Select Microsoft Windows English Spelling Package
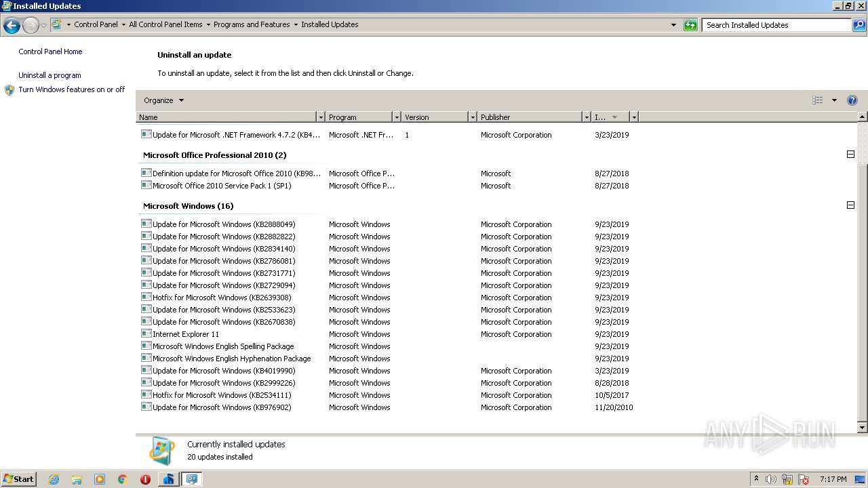 pos(387,346)
